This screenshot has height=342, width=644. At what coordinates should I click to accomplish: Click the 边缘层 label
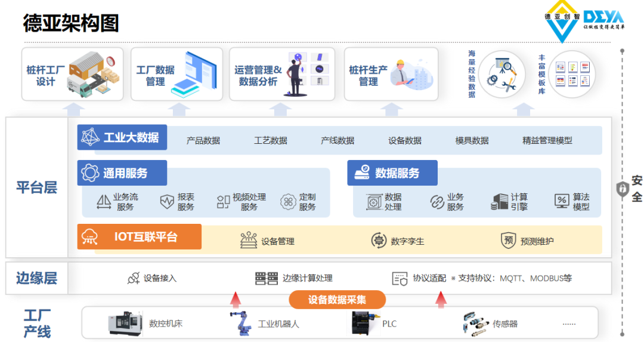click(x=36, y=278)
